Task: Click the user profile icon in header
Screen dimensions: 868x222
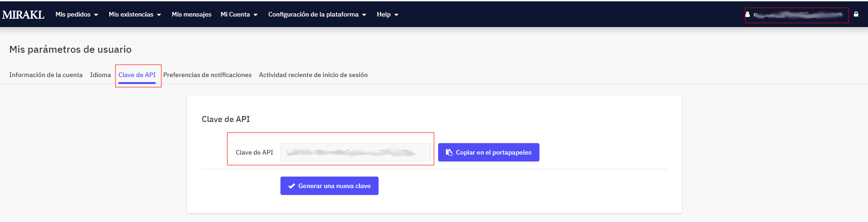Action: point(747,15)
